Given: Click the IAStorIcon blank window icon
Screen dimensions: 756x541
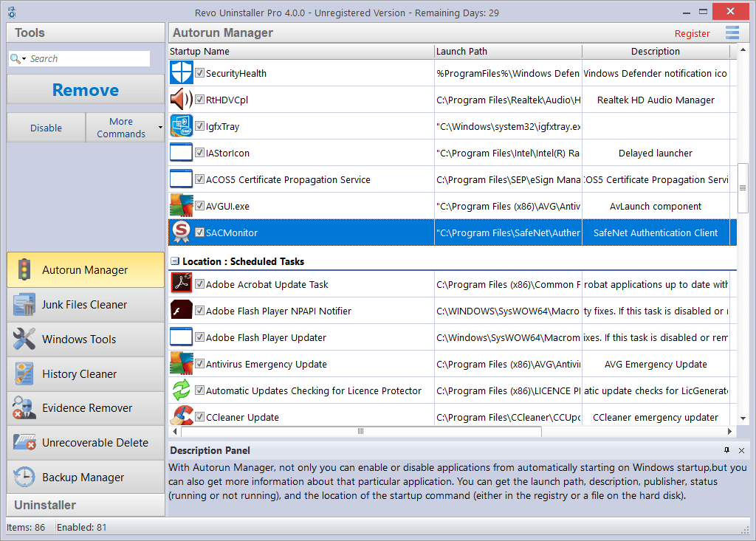Looking at the screenshot, I should (x=182, y=152).
